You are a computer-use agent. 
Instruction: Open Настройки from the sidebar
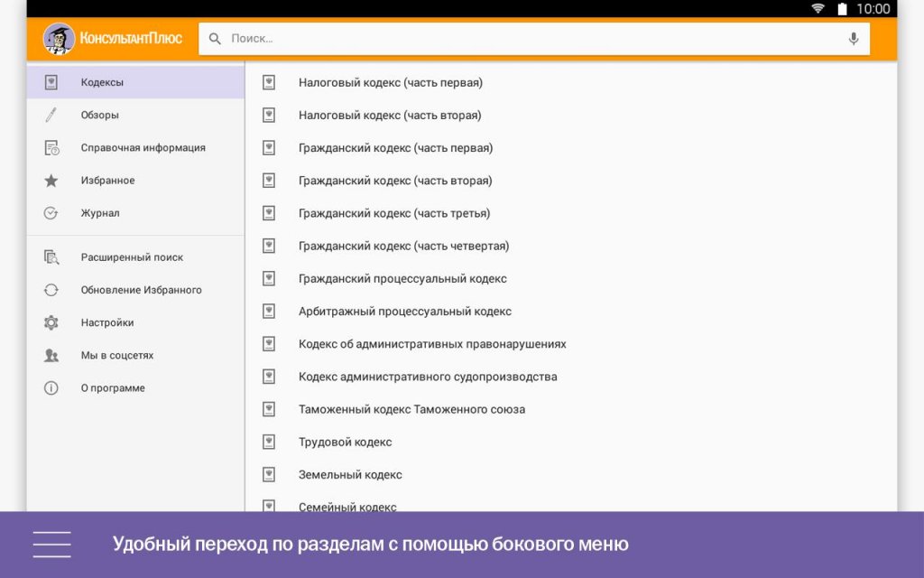[135, 322]
